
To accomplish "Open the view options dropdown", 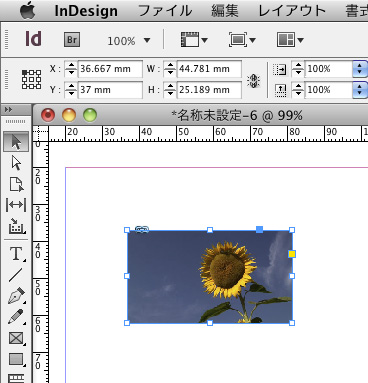I will [194, 40].
